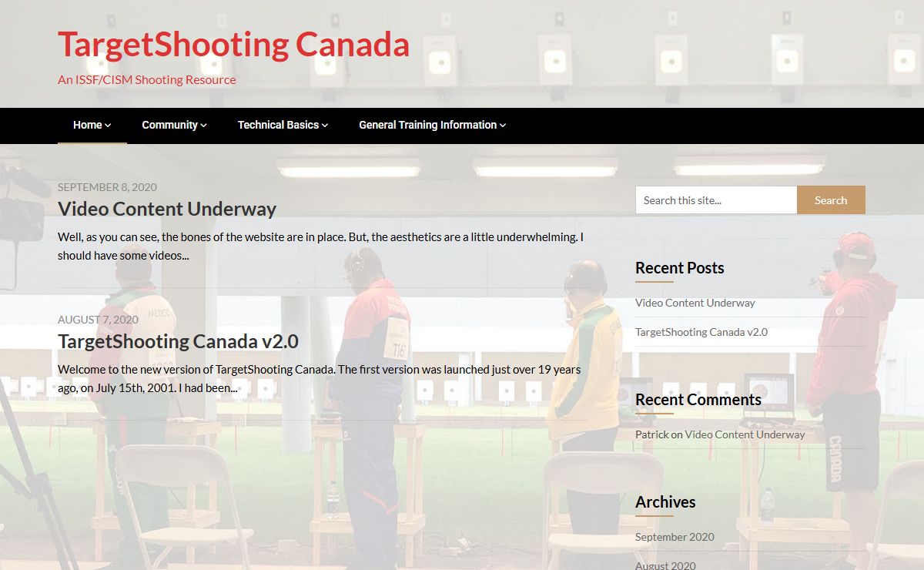Viewport: 924px width, 570px height.
Task: Expand the chevron next to Community
Action: (203, 126)
